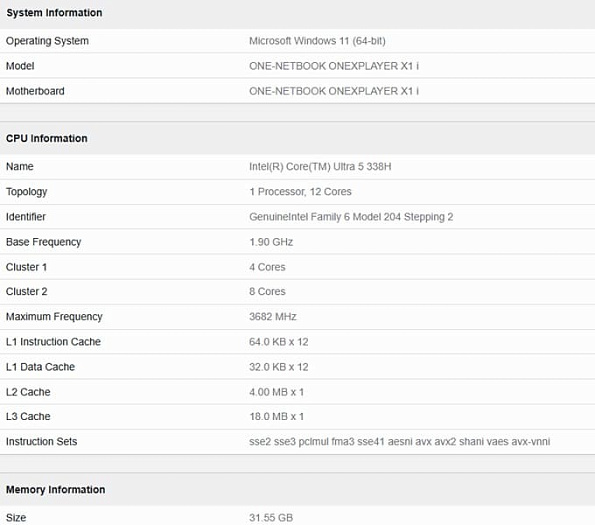Image resolution: width=595 pixels, height=525 pixels.
Task: Click the Cluster 2 row showing 8 Cores
Action: 298,292
